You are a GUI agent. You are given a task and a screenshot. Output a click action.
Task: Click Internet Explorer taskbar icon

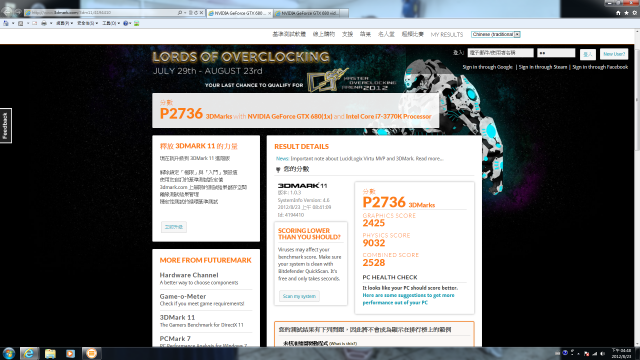(x=29, y=353)
